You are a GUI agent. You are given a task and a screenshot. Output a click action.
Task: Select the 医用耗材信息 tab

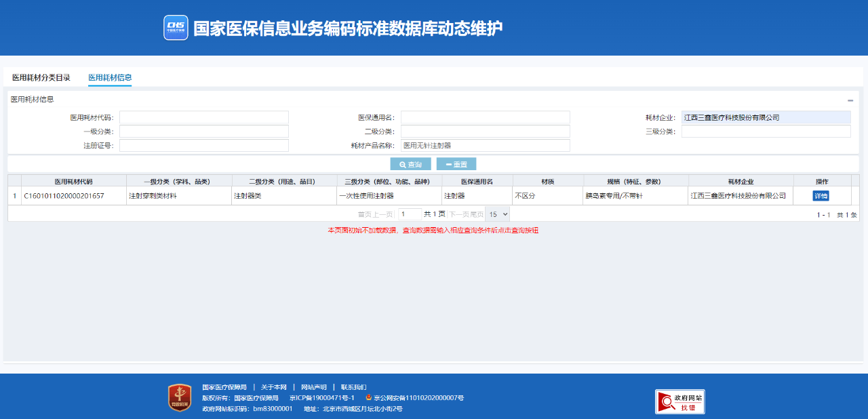coord(110,77)
